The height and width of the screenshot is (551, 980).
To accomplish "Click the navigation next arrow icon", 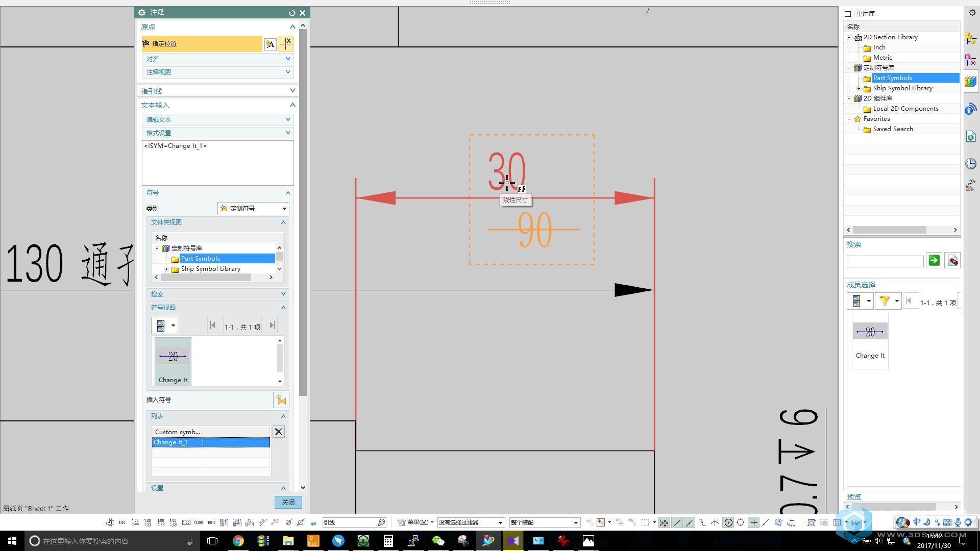I will [273, 327].
